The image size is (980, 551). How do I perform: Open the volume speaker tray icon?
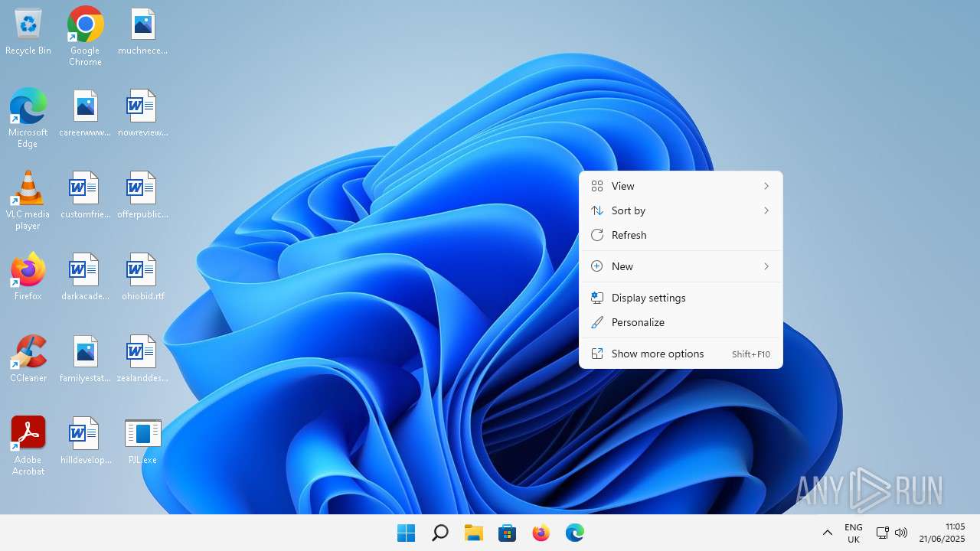901,533
